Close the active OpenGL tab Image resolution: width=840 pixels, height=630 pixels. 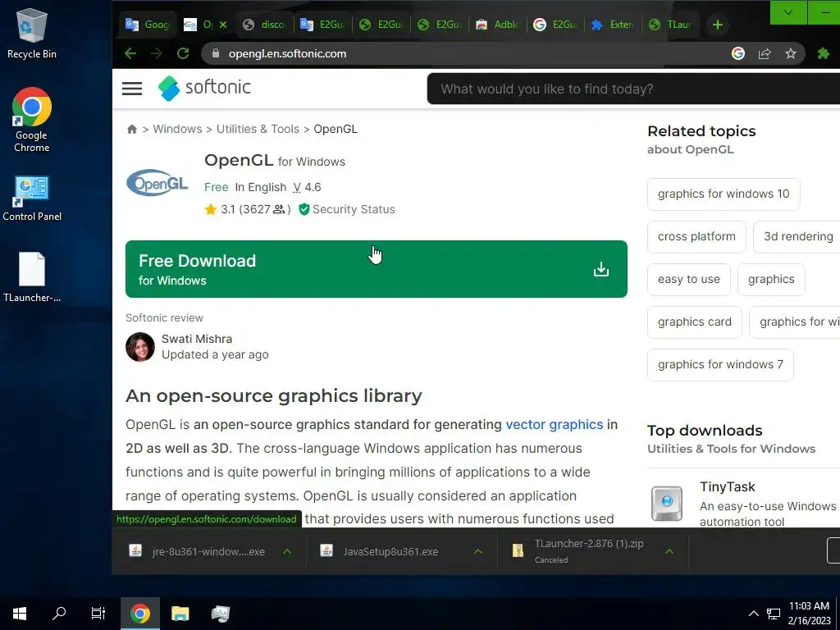tap(223, 25)
